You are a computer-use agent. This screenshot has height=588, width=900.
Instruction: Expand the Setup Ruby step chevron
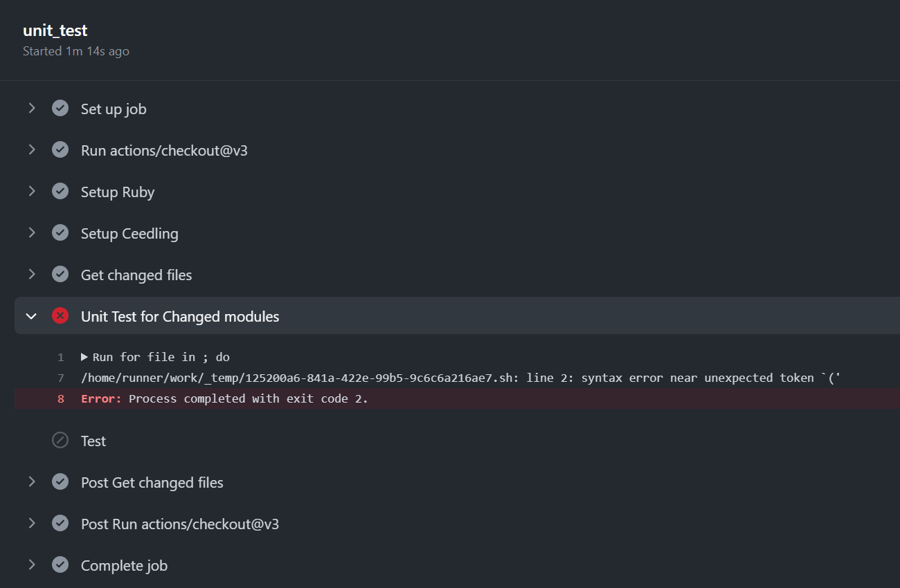coord(32,191)
